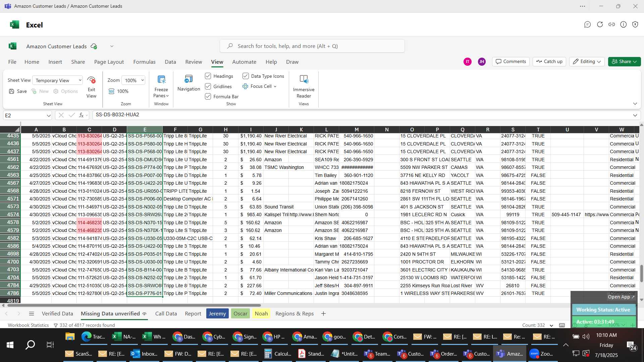Expand the Name Box dropdown

[49, 116]
